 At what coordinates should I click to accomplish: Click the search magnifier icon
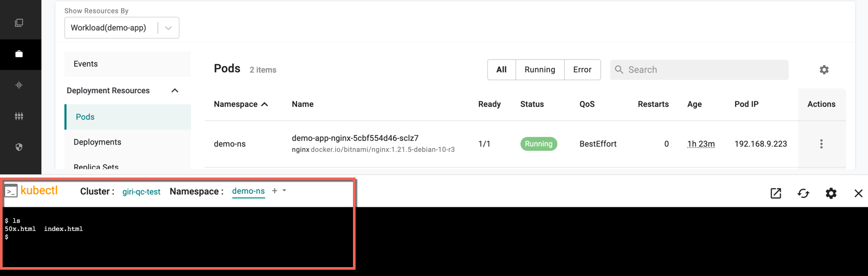coord(619,70)
